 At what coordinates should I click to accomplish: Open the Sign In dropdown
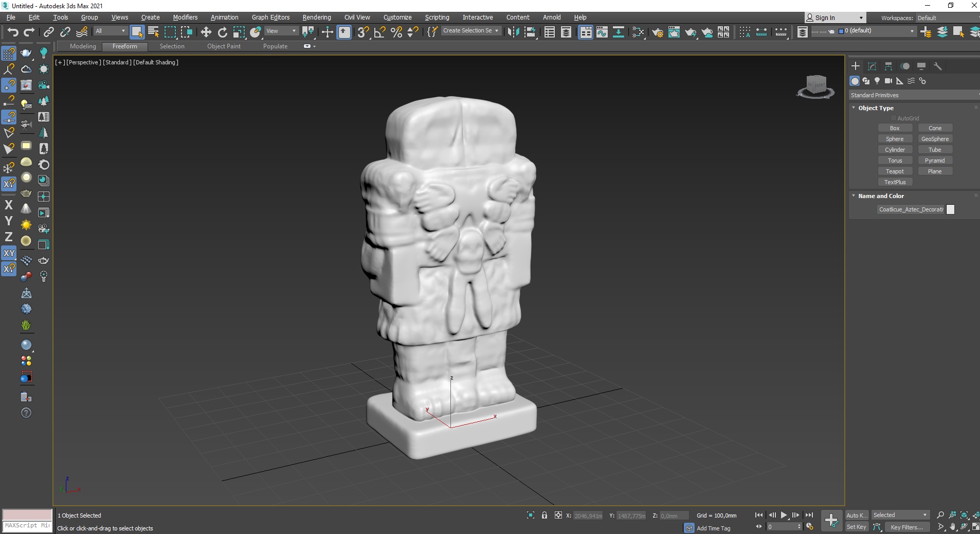(835, 17)
